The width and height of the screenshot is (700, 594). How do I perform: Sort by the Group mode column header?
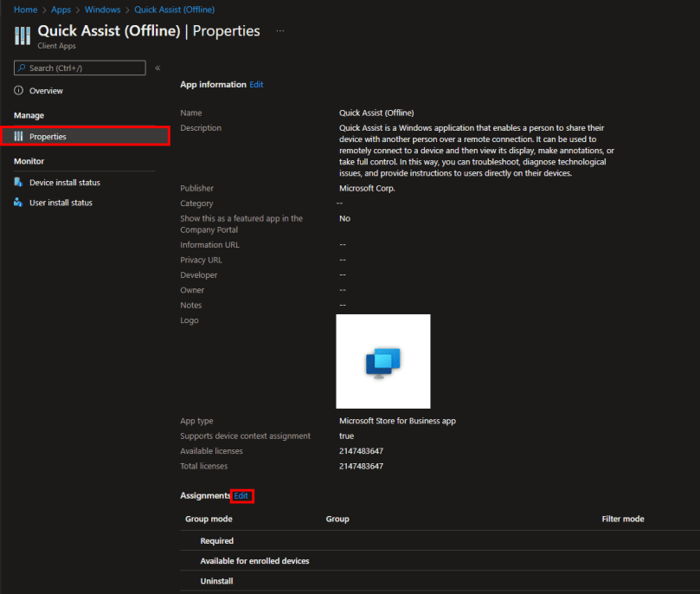(208, 519)
